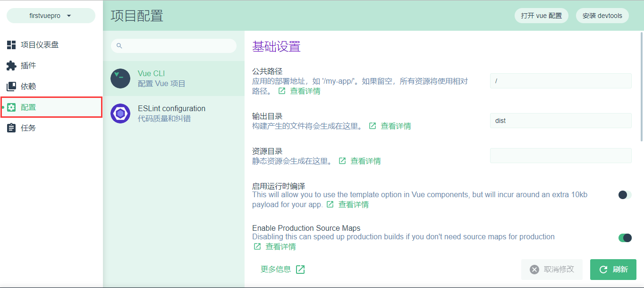The width and height of the screenshot is (644, 288).
Task: Disable the Enable Production Source Maps switch
Action: pos(625,238)
